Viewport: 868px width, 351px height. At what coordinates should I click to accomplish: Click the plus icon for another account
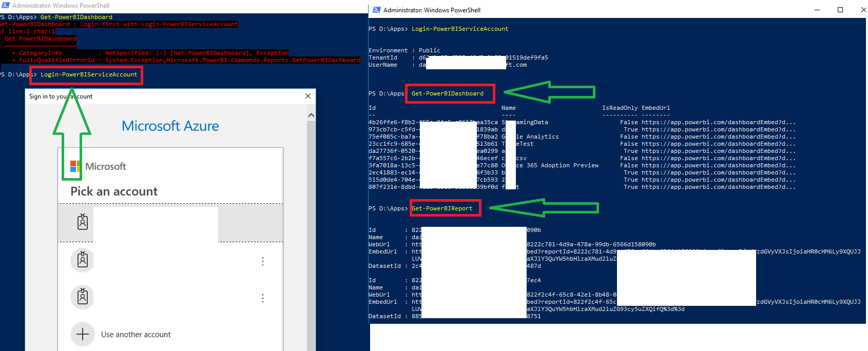(83, 334)
